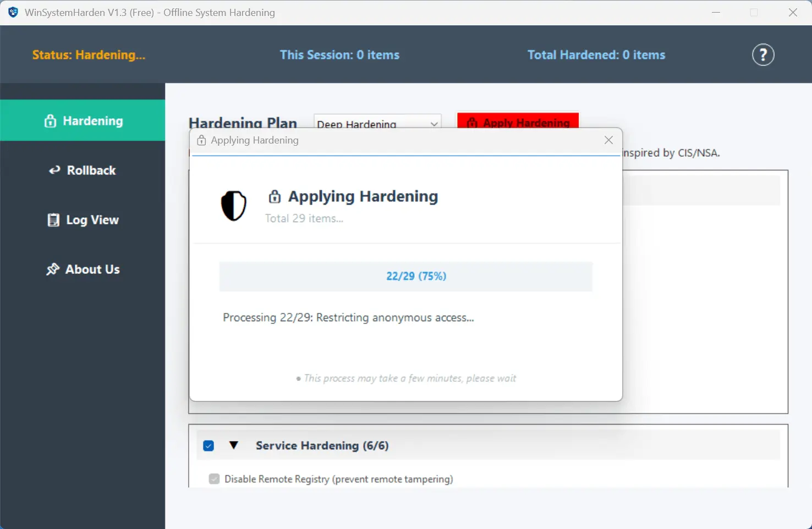Click the 22/29 (75%) progress bar
Screen dimensions: 812x529
point(406,276)
